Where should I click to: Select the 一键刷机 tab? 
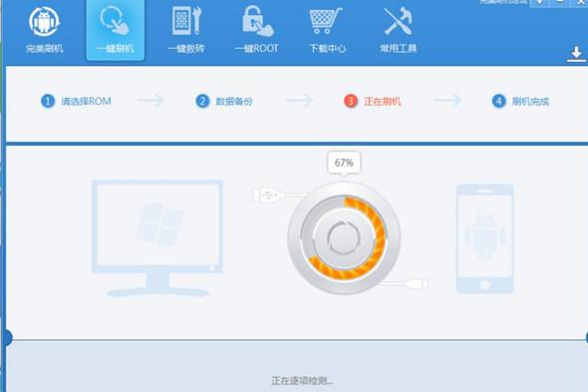pos(116,30)
